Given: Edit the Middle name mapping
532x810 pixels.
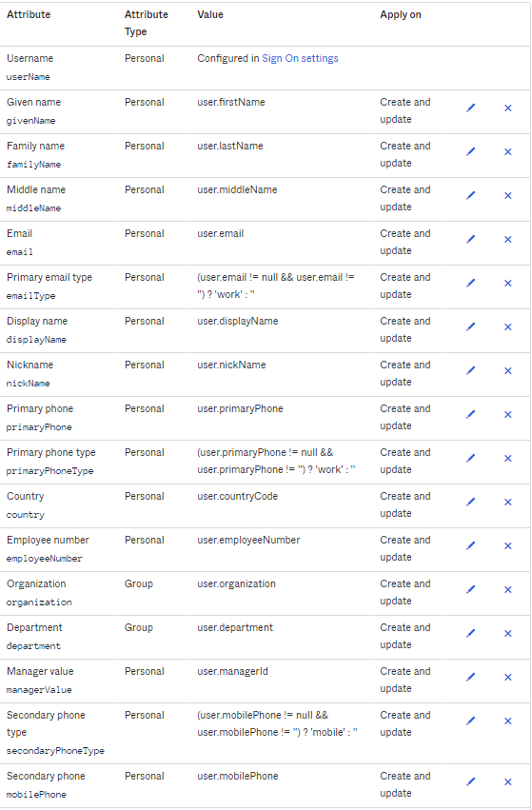Looking at the screenshot, I should [x=470, y=195].
